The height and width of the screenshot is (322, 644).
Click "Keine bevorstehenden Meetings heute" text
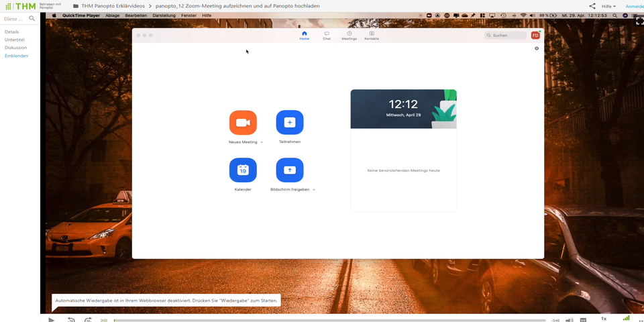click(x=403, y=170)
